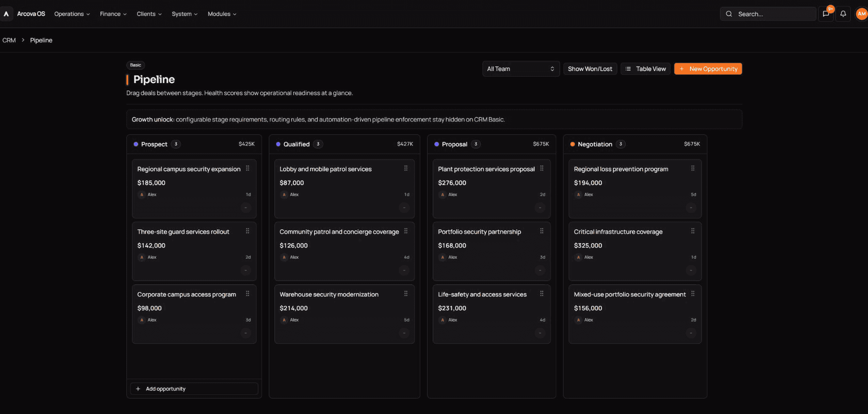Click the Negotiation column count badge
868x414 pixels.
point(621,144)
